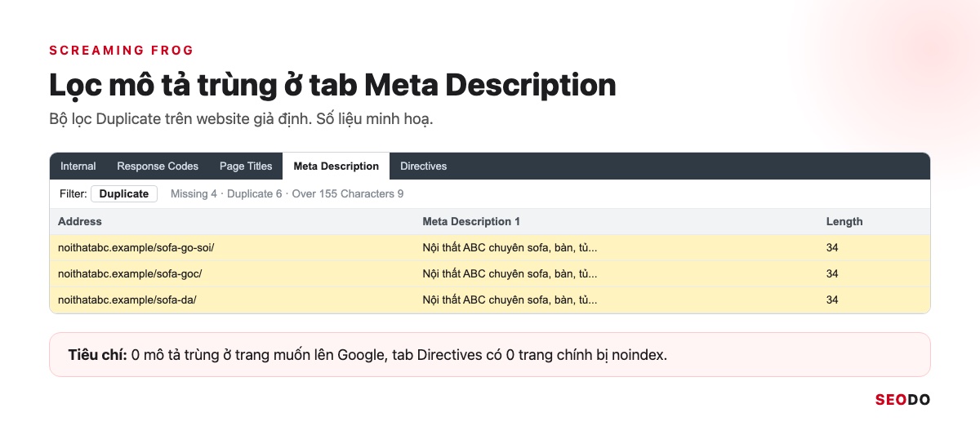Click the Duplicate filter button
The height and width of the screenshot is (426, 980).
124,193
